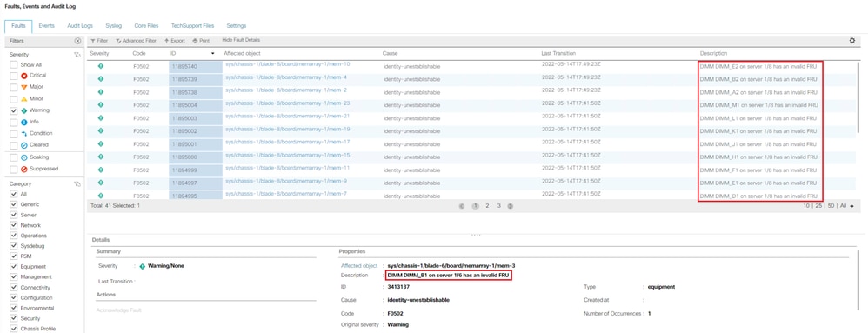This screenshot has width=868, height=333.
Task: Enable the Major severity filter
Action: 14,87
